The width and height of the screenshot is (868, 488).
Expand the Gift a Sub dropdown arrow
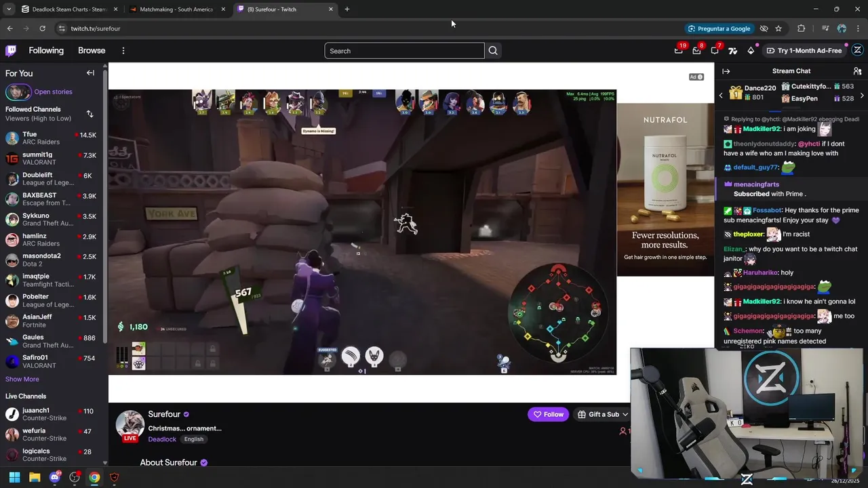[625, 414]
